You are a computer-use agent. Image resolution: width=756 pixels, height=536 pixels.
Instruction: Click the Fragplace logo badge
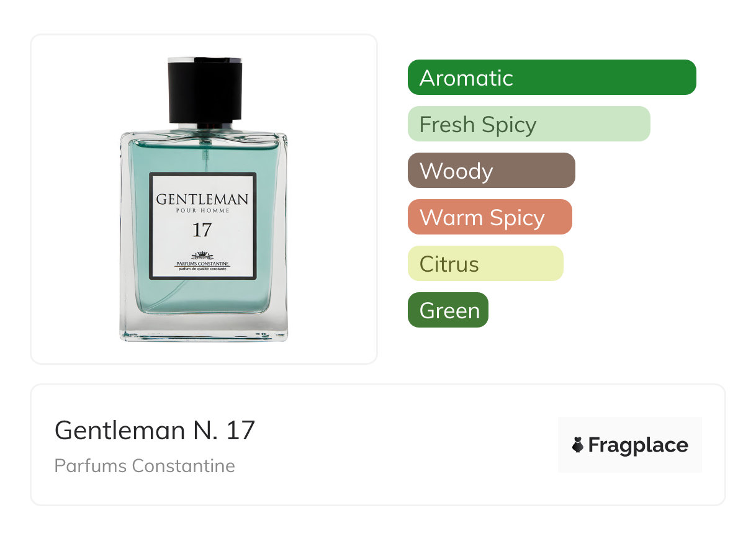tap(630, 445)
